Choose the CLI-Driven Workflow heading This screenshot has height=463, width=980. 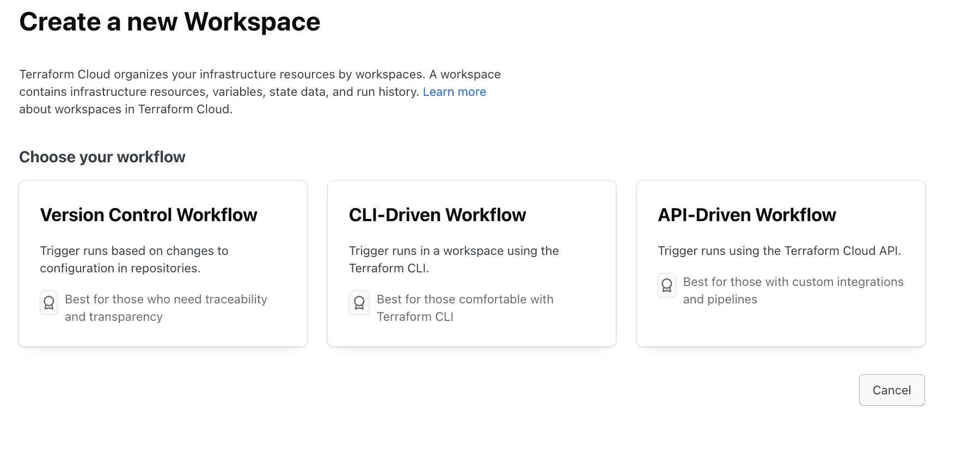(x=437, y=215)
